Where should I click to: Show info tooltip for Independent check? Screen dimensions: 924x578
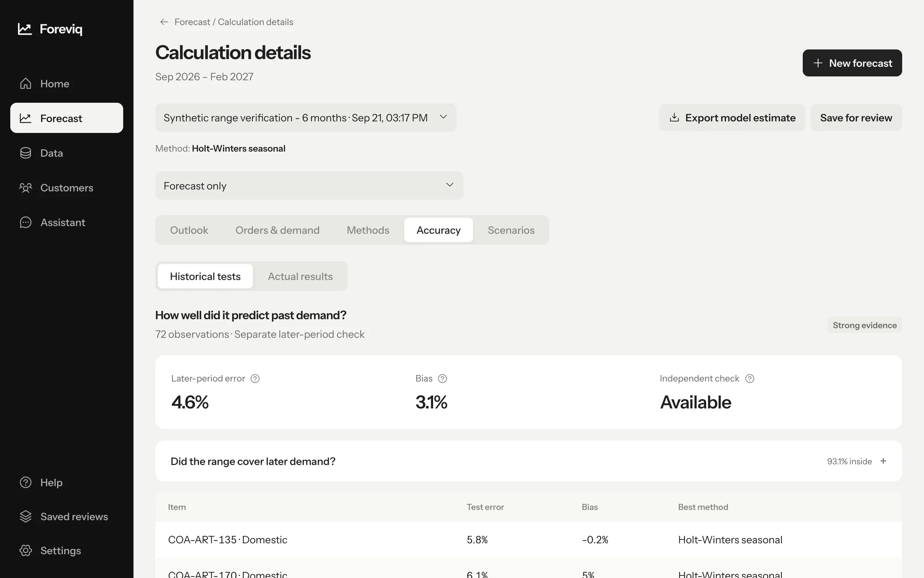point(750,378)
